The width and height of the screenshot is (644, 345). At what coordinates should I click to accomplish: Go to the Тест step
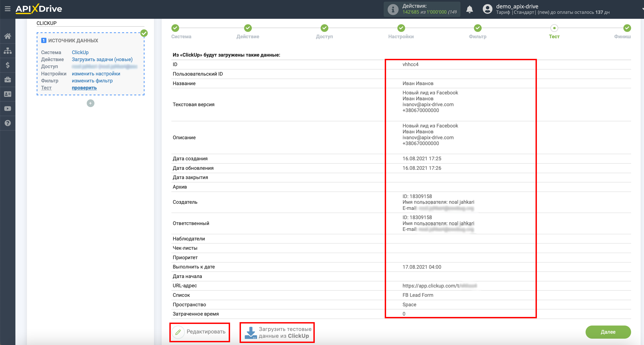[x=554, y=31]
